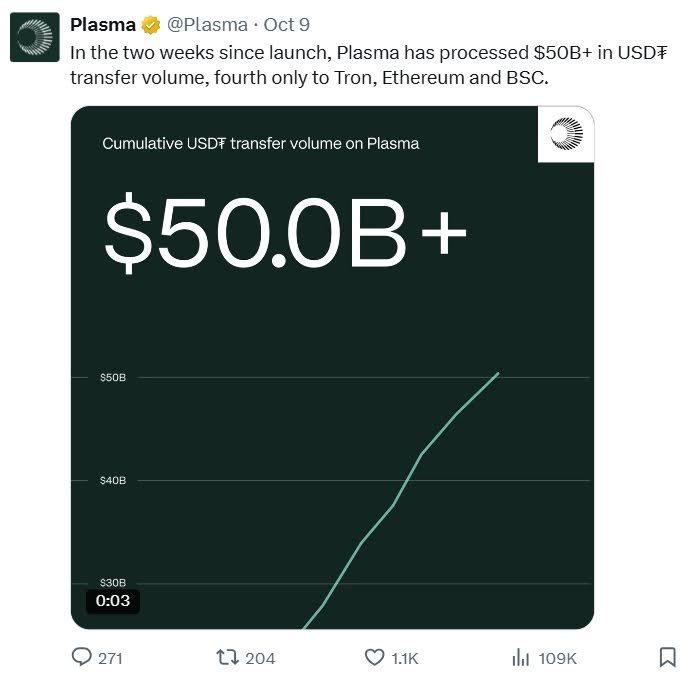The width and height of the screenshot is (687, 683).
Task: Open the Oct 9 timestamp link
Action: point(286,25)
